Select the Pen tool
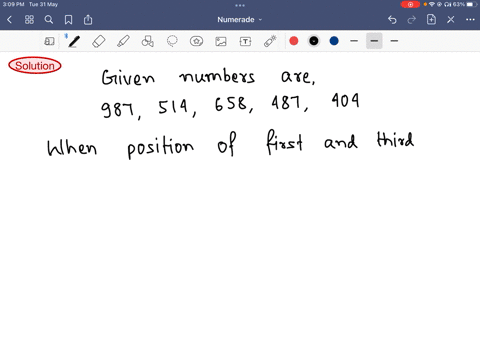The image size is (480, 360). 74,41
